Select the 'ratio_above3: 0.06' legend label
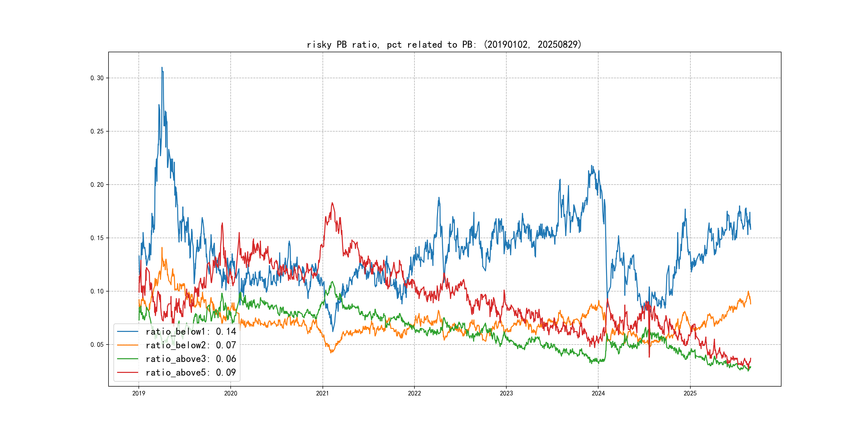Screen dimensions: 868x434 tap(191, 359)
